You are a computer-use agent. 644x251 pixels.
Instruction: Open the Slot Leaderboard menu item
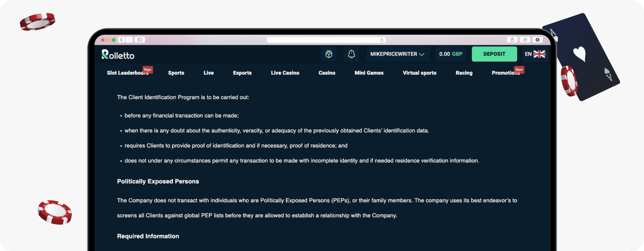point(128,73)
